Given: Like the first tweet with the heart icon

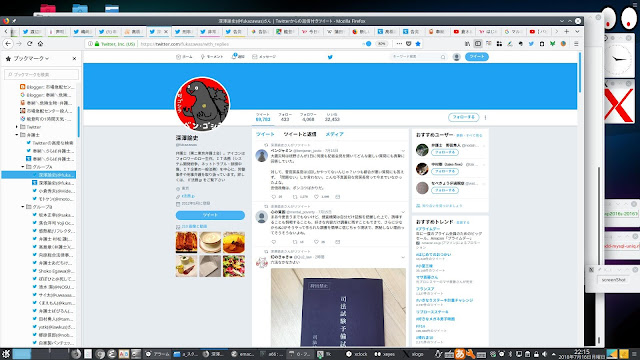Looking at the screenshot, I should click(x=317, y=197).
